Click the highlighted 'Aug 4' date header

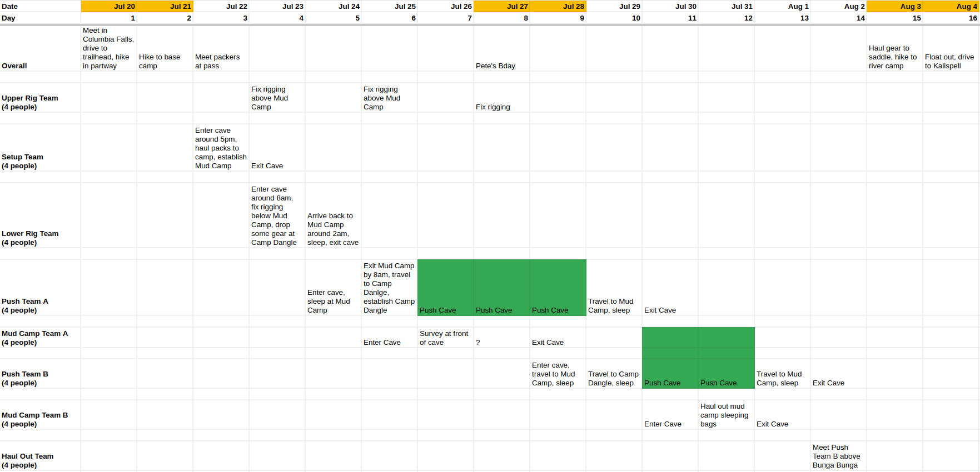tap(951, 6)
